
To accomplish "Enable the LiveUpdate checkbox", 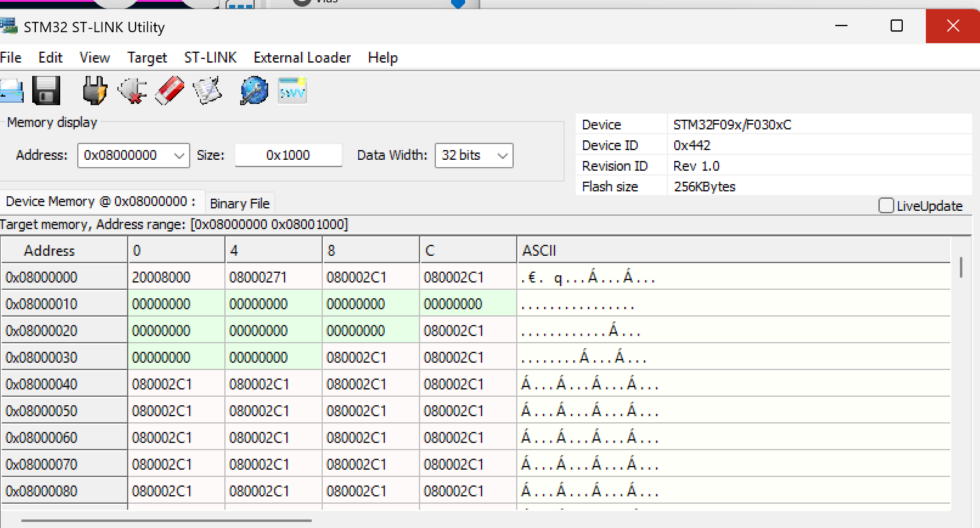I will pos(886,206).
